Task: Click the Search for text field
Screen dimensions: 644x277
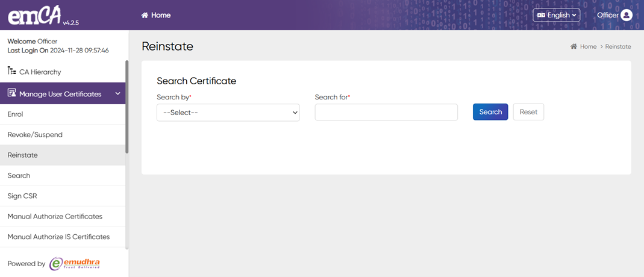Action: pos(386,113)
